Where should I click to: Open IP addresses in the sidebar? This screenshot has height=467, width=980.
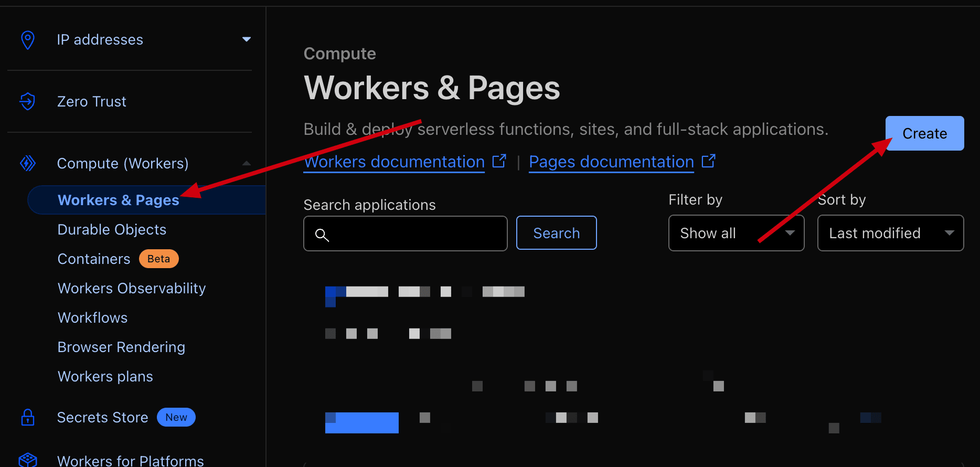(x=100, y=40)
